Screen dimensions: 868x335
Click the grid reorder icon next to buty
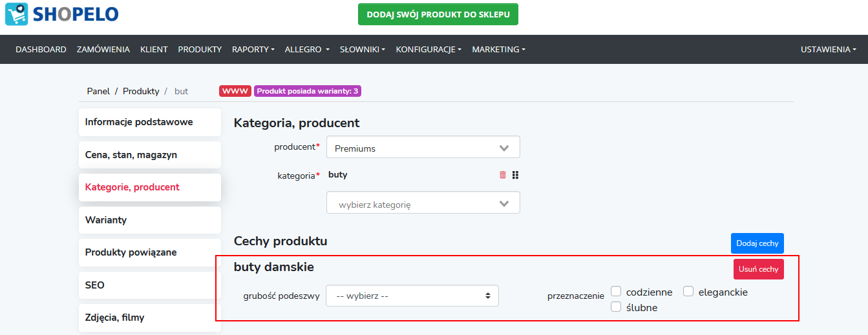(516, 175)
